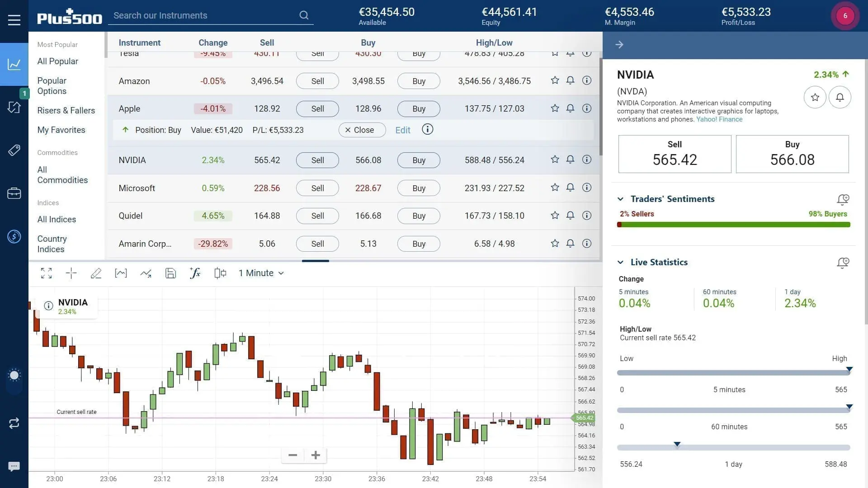Click the 5 minutes High/Low range slider
Image resolution: width=868 pixels, height=488 pixels.
733,372
